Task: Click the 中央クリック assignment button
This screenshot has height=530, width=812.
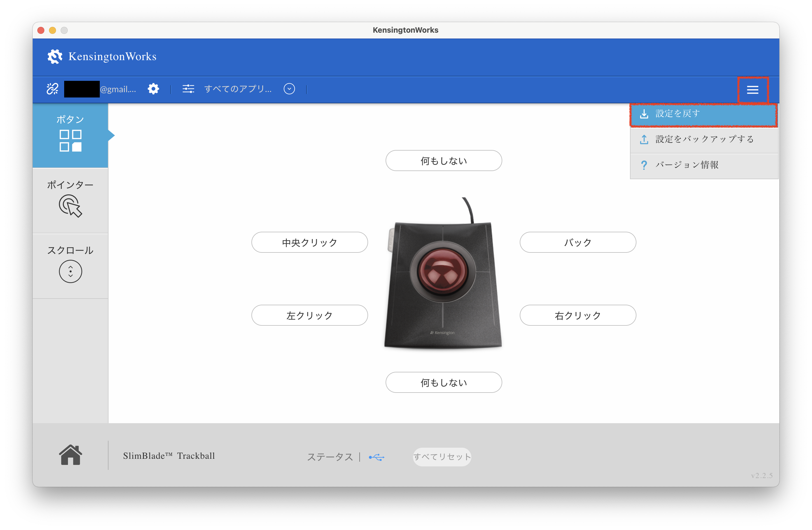Action: point(309,242)
